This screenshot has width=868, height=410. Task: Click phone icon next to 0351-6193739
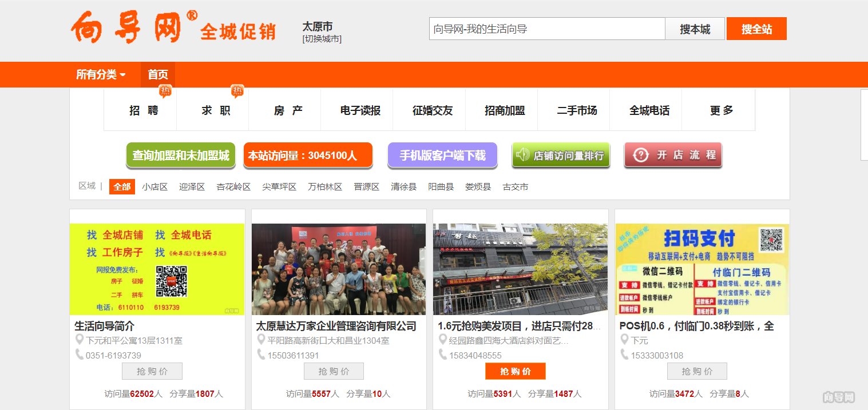pyautogui.click(x=80, y=355)
